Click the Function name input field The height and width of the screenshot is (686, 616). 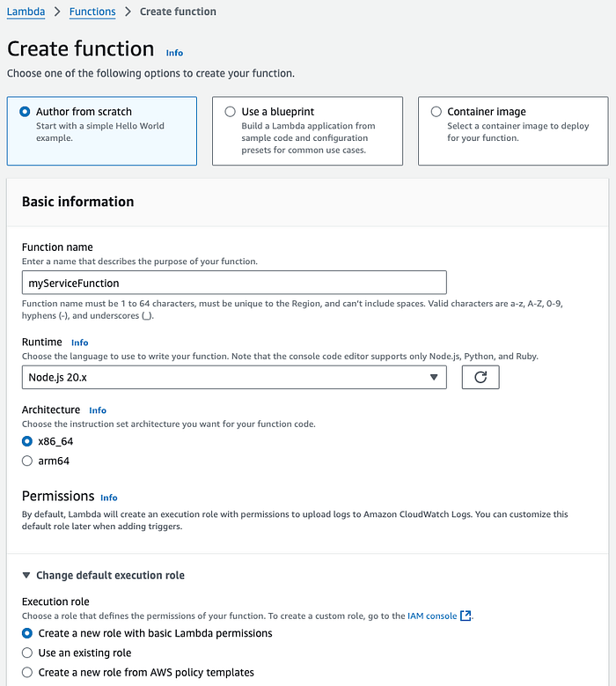click(234, 283)
